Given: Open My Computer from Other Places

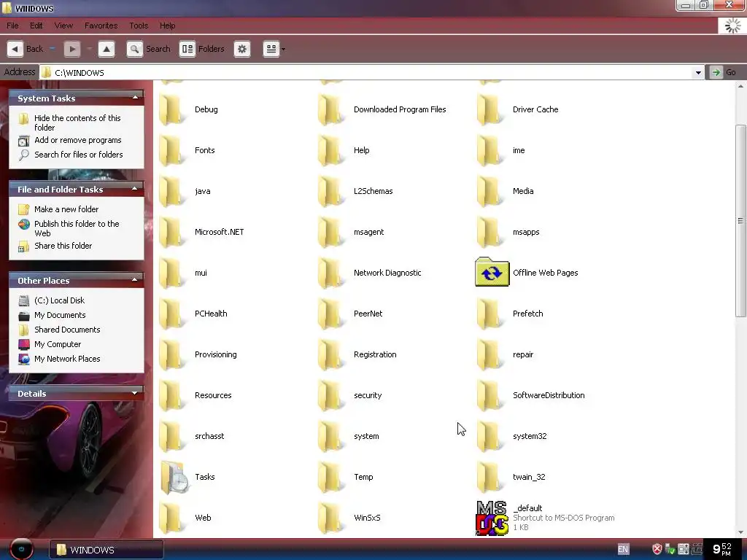Looking at the screenshot, I should (58, 344).
